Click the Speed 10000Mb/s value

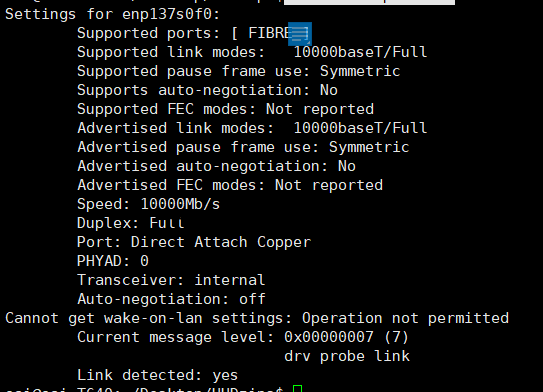point(180,204)
